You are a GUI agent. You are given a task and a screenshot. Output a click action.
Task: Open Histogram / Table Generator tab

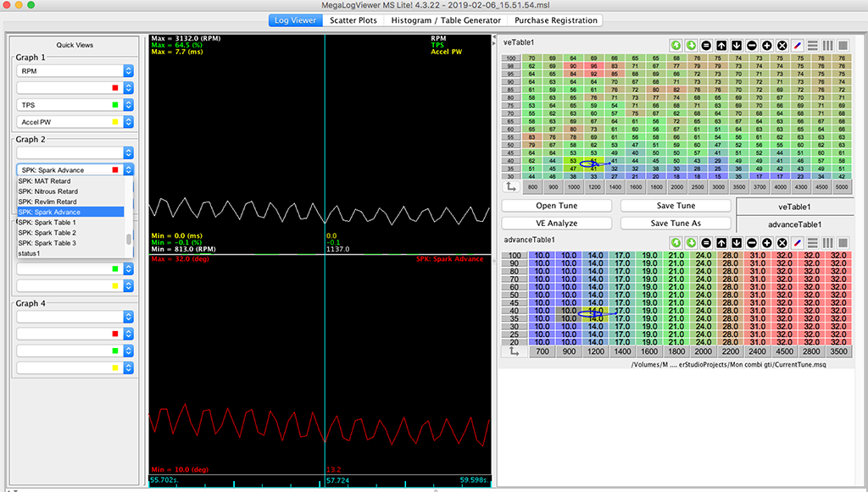(x=448, y=20)
